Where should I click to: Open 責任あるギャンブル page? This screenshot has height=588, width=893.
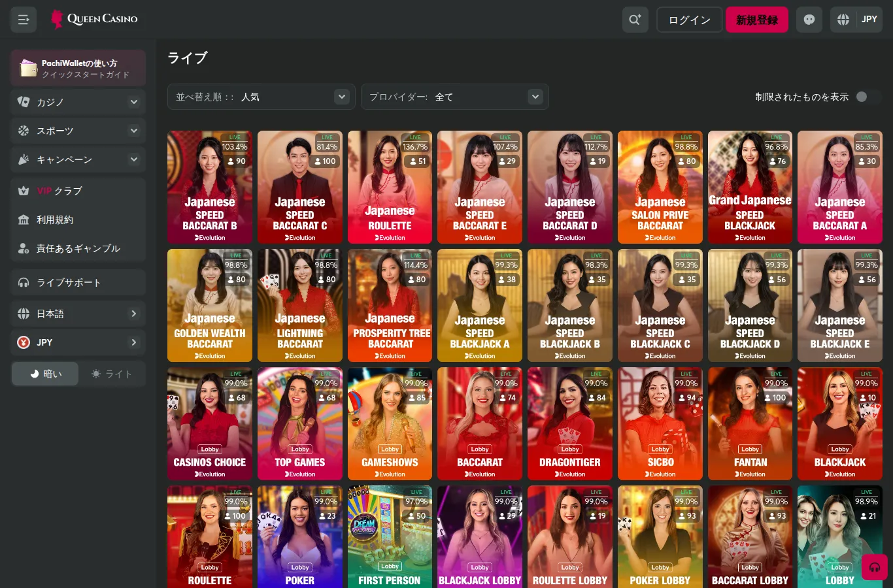click(x=78, y=248)
